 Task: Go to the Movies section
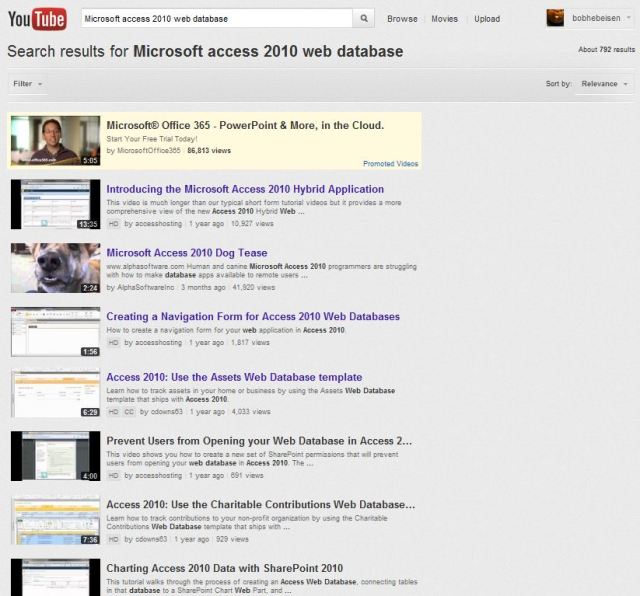pyautogui.click(x=444, y=19)
